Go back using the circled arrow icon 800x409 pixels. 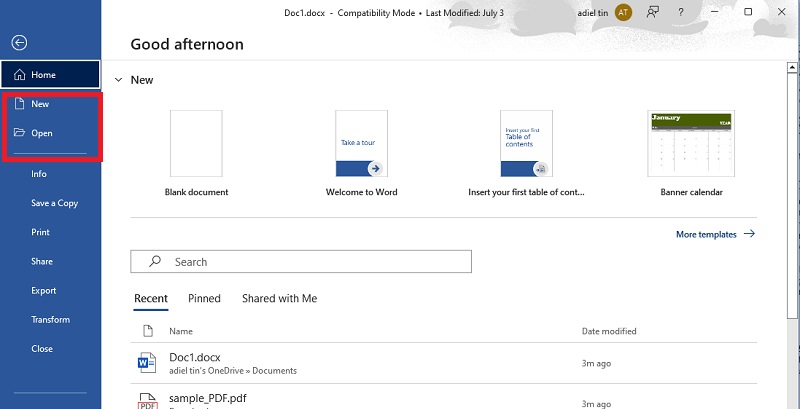19,43
